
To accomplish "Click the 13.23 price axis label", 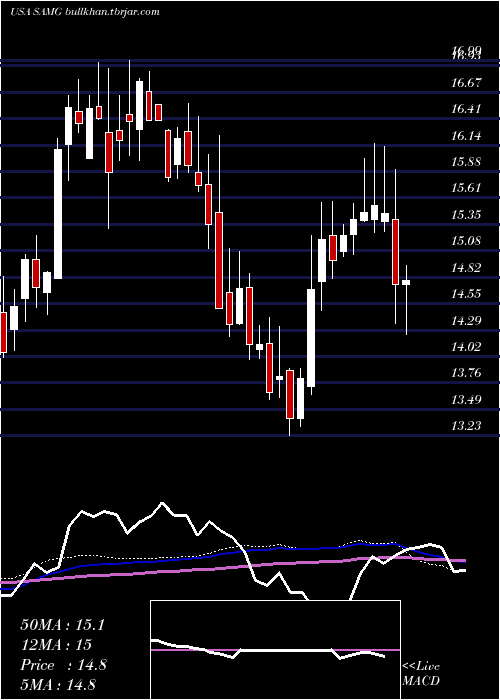I will 467,426.
